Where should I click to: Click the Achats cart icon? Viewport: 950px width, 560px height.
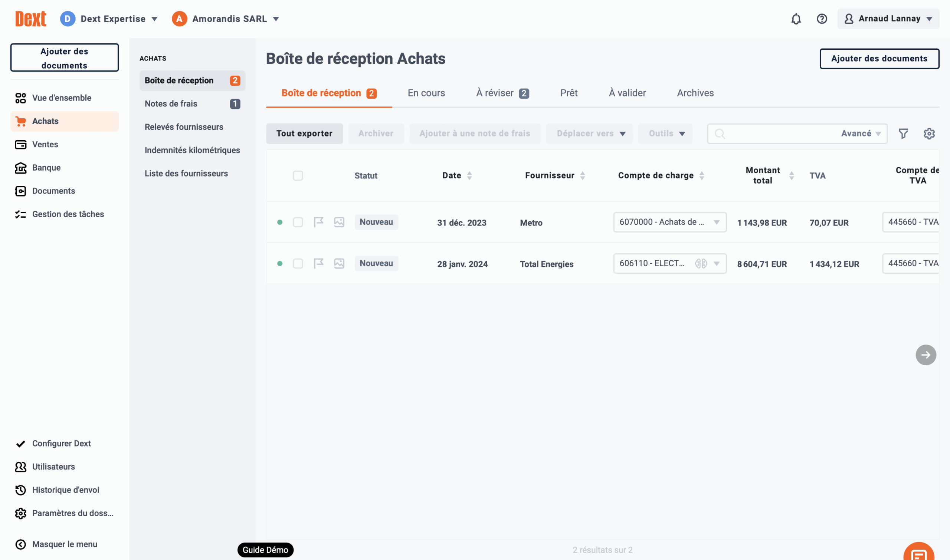(x=20, y=122)
